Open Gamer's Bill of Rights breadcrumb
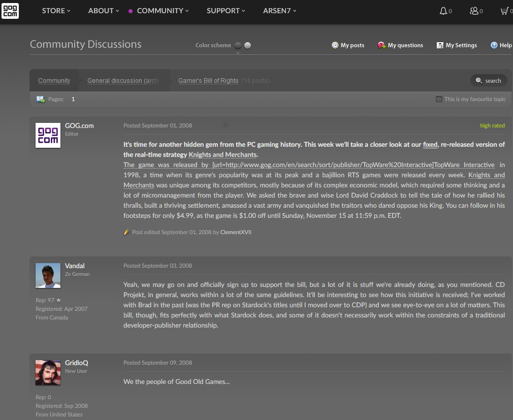Screen dimensions: 513x420 (208, 80)
